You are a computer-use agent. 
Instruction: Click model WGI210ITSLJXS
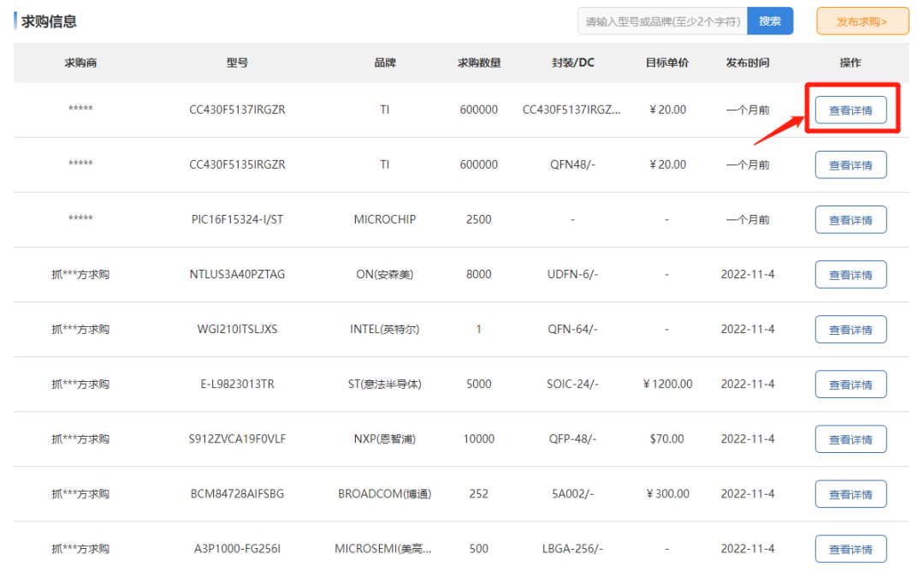[237, 329]
